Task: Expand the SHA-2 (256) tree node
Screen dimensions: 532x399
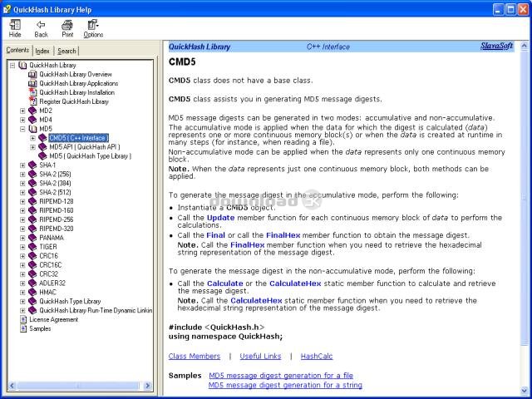Action: click(22, 175)
